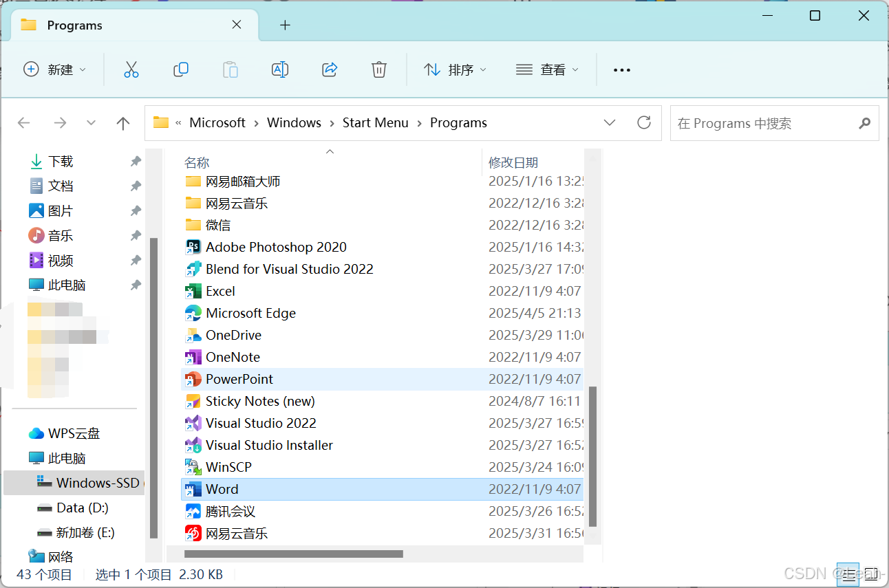Expand chevron after Microsoft in path

click(x=256, y=123)
